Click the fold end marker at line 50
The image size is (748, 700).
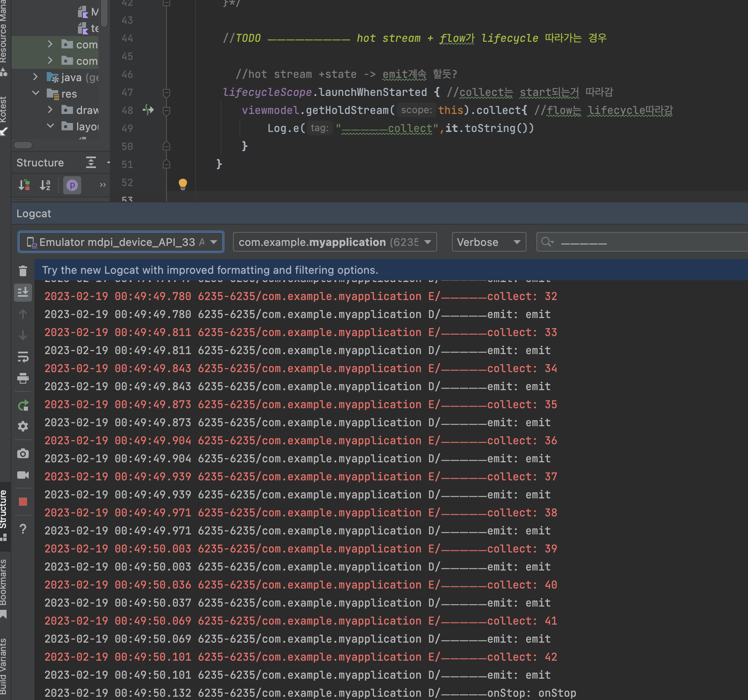click(x=166, y=146)
